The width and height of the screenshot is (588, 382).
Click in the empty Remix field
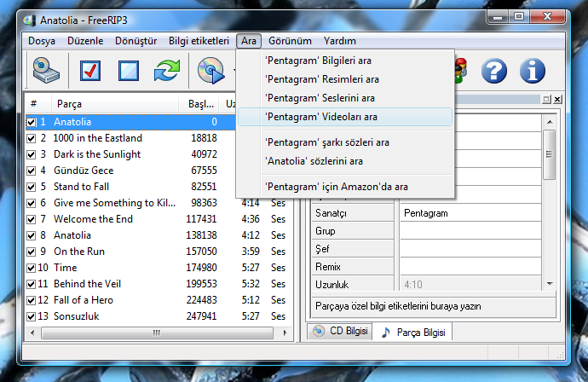(x=470, y=266)
